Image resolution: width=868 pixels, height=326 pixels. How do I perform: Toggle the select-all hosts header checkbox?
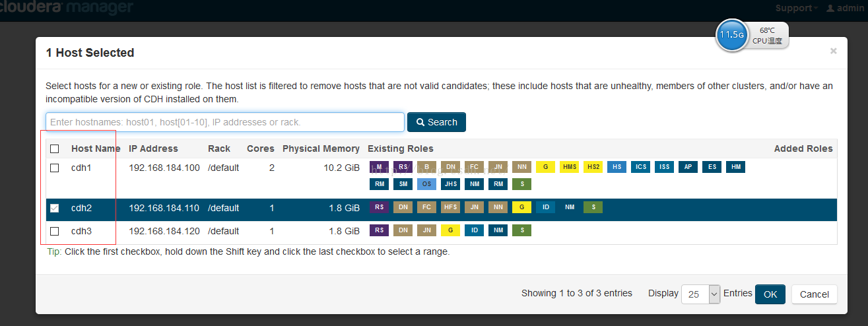tap(55, 148)
